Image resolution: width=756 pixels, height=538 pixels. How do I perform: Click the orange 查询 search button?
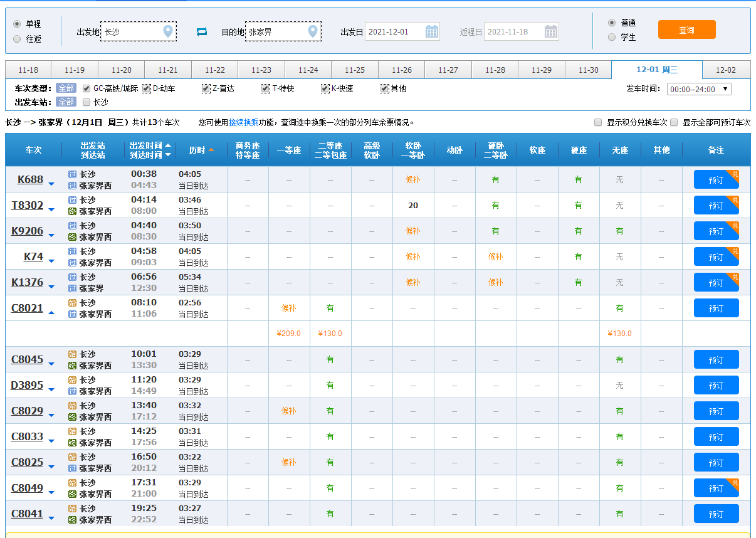tap(686, 29)
